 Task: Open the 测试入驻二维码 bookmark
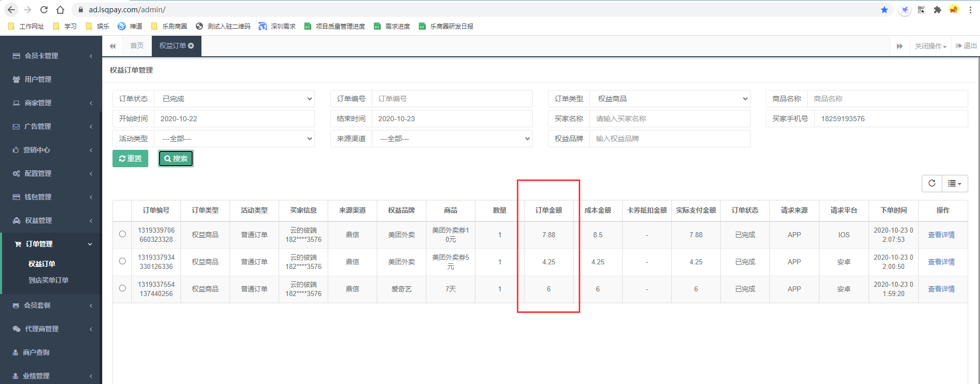223,26
